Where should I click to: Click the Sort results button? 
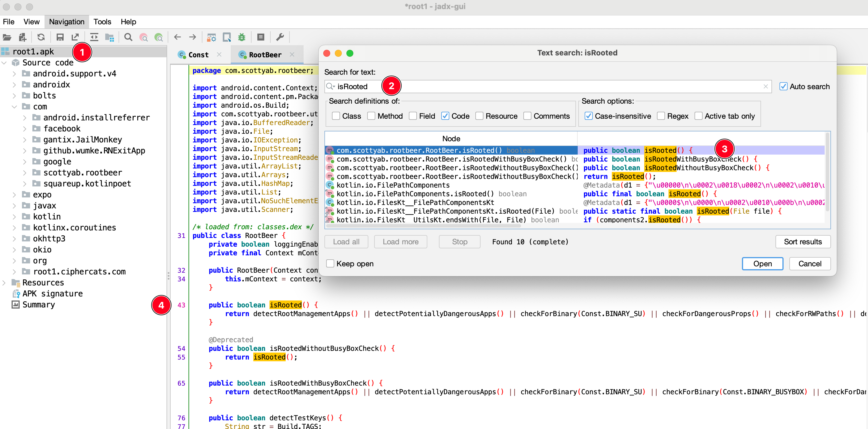pyautogui.click(x=802, y=241)
